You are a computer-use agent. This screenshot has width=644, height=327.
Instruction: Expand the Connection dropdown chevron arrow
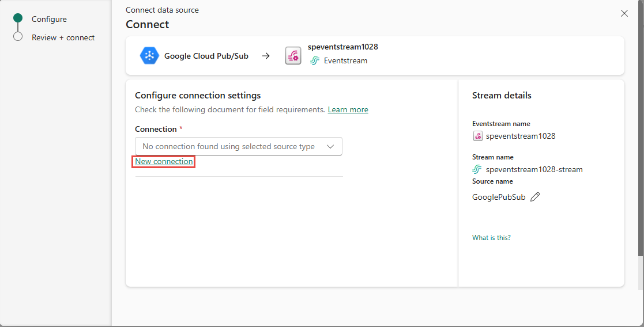[330, 146]
